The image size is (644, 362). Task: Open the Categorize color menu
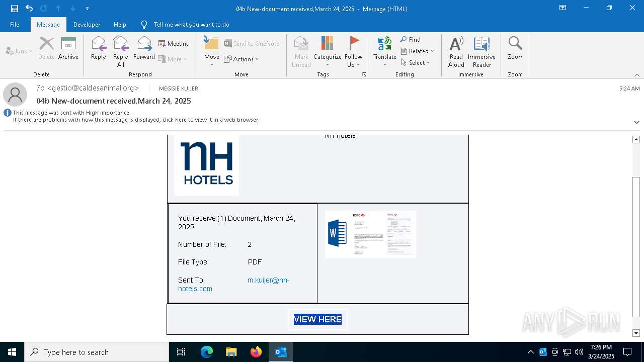coord(328,52)
